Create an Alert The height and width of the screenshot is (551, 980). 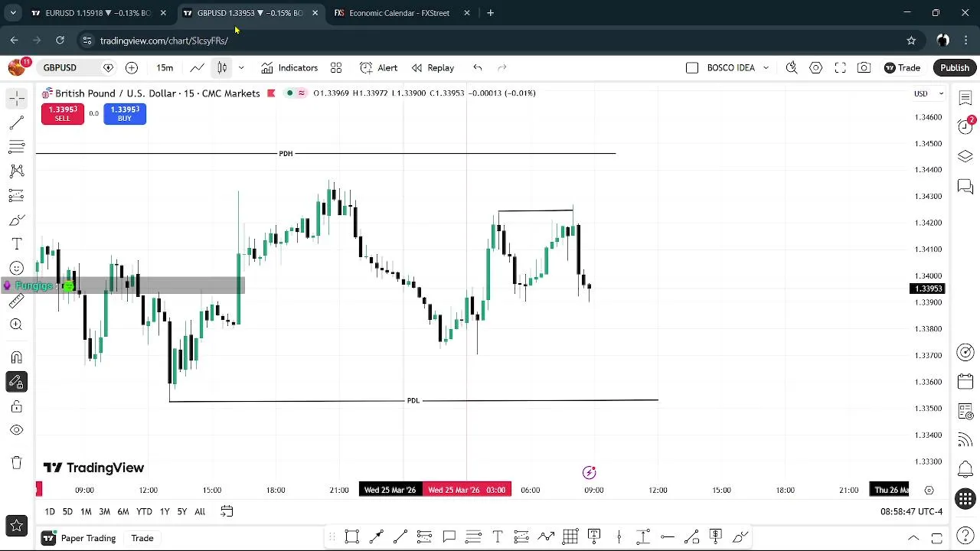point(378,67)
